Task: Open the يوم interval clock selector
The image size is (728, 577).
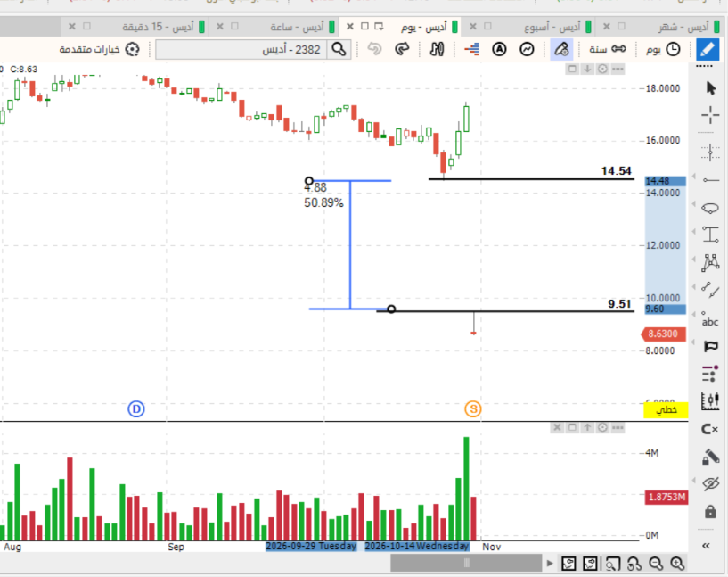Action: tap(663, 49)
